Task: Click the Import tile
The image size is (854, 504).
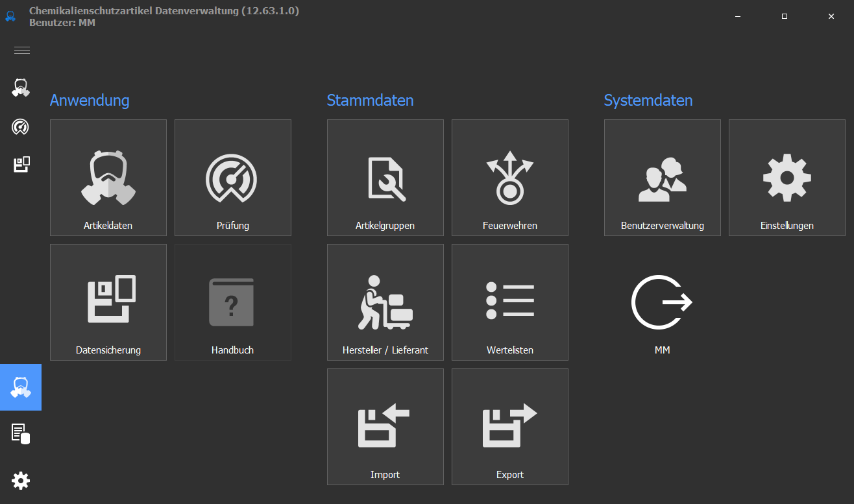Action: coord(385,427)
